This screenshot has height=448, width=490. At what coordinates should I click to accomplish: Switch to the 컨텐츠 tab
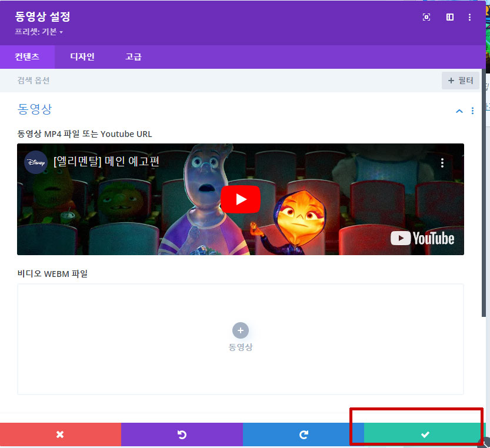(27, 57)
